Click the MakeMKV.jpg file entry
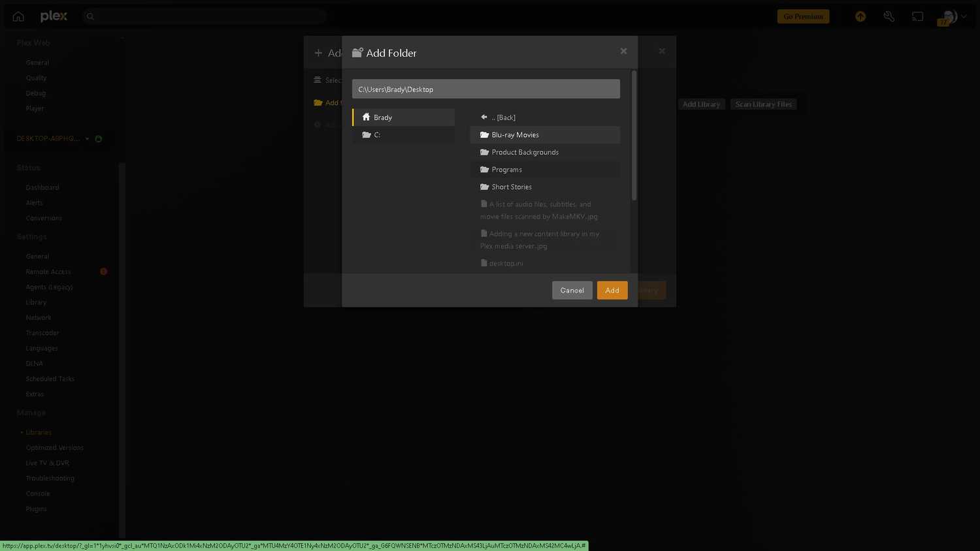Viewport: 980px width, 551px height. [x=545, y=210]
